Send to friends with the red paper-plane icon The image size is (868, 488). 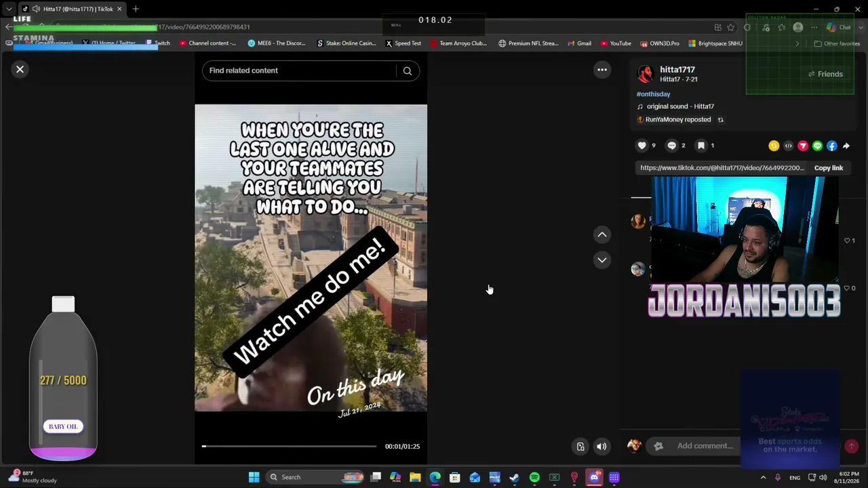803,146
